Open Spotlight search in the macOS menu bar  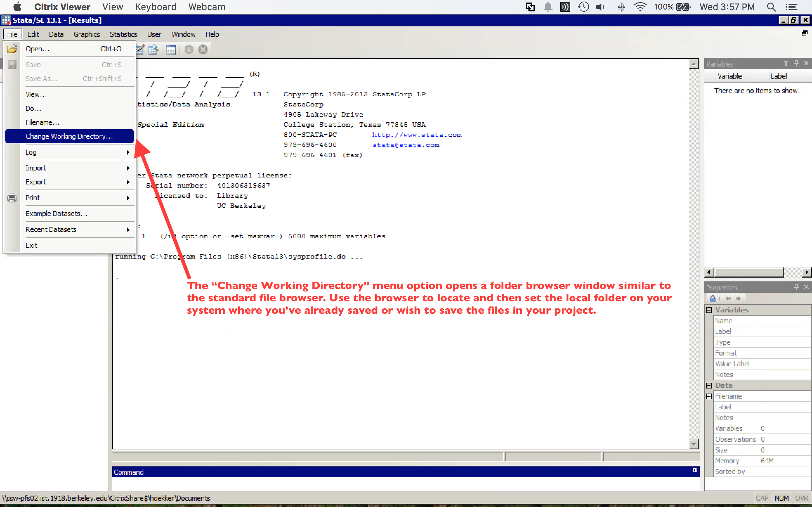pyautogui.click(x=771, y=7)
